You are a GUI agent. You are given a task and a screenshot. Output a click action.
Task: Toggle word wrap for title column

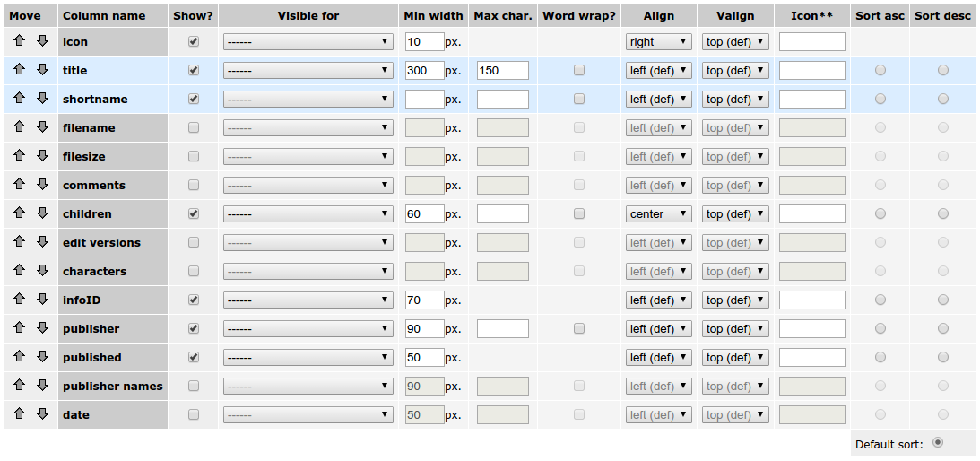coord(579,71)
